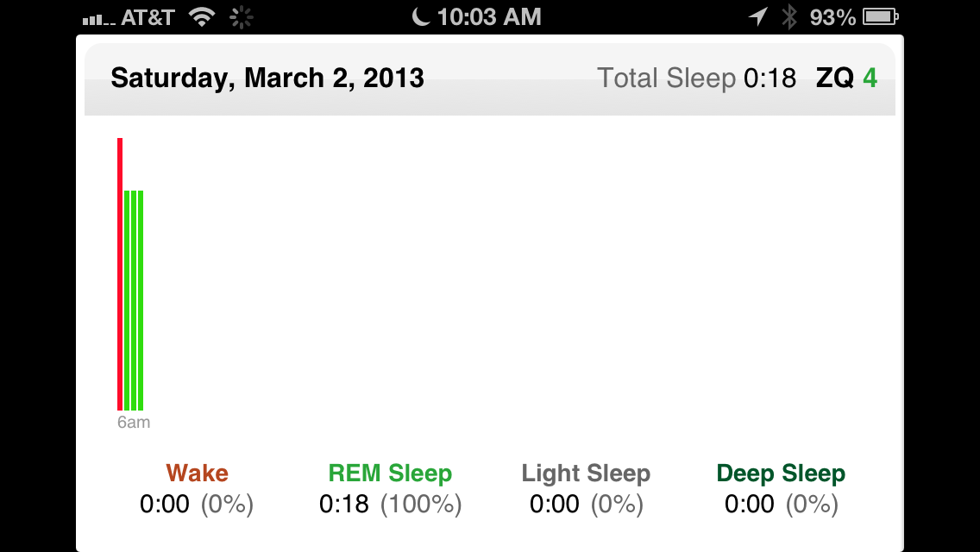Tap the cellular signal bars icon
Image resolution: width=980 pixels, height=552 pixels.
[98, 20]
